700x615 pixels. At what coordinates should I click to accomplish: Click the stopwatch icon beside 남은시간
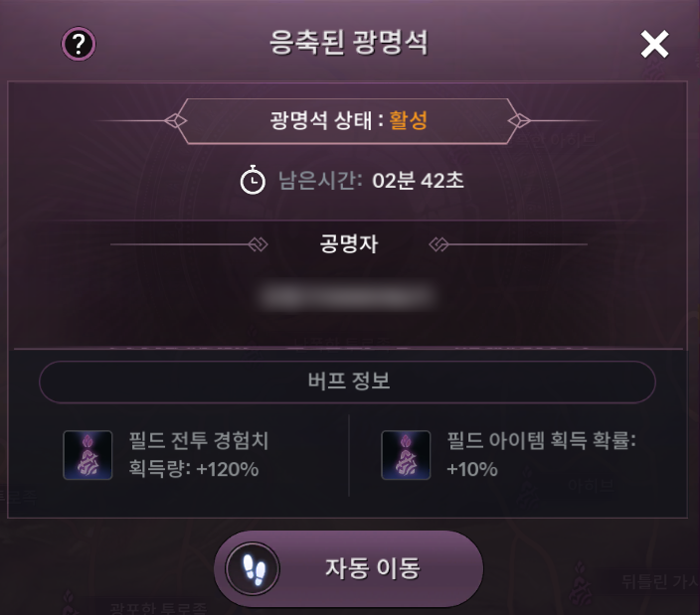click(253, 181)
